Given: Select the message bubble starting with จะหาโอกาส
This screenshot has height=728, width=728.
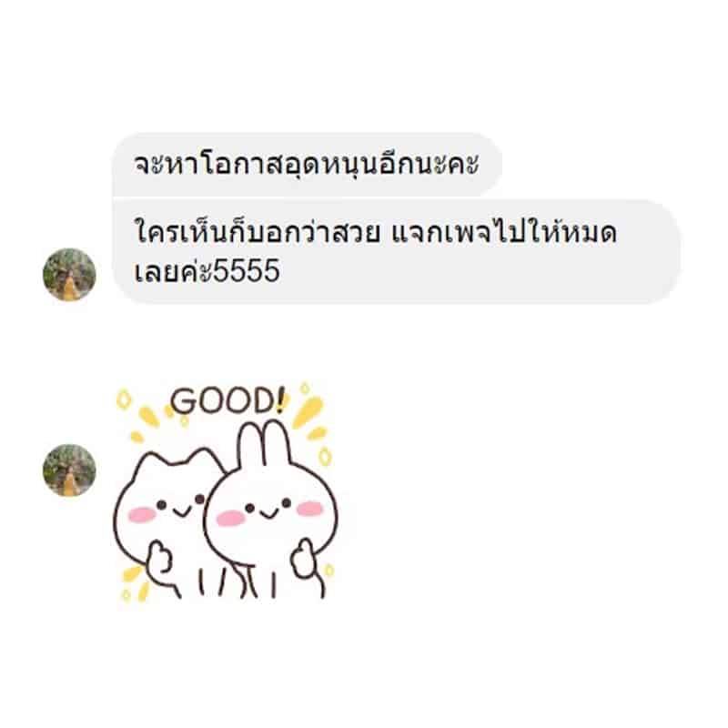Looking at the screenshot, I should (x=308, y=165).
